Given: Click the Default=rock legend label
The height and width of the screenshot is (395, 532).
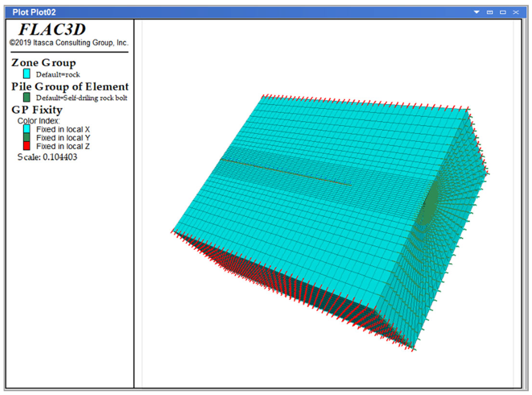Looking at the screenshot, I should click(58, 75).
